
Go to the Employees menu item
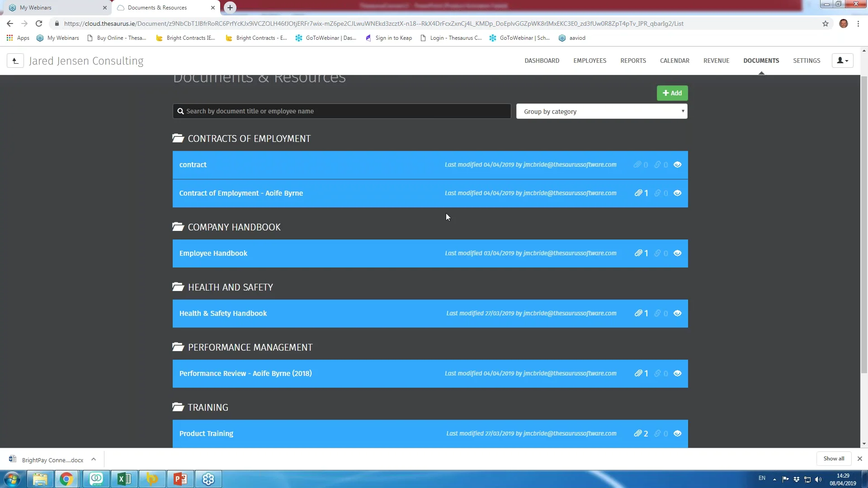pos(590,61)
